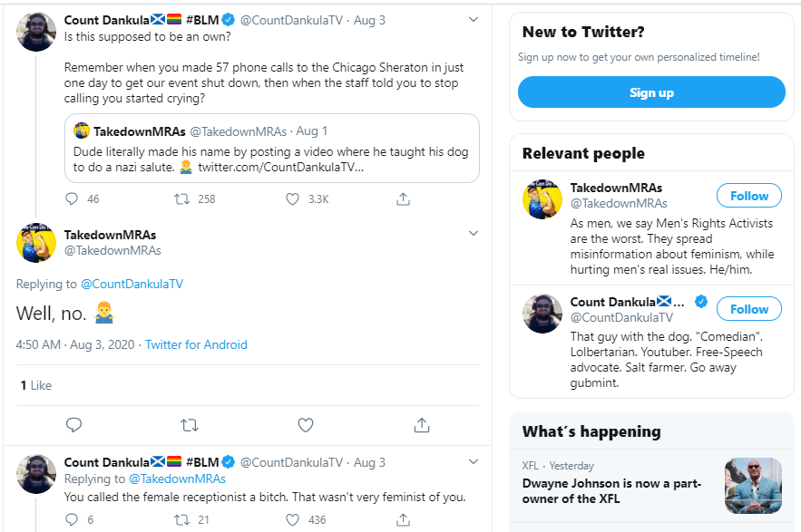Open the @CountDankulaTV 'Replying to' link
The height and width of the screenshot is (532, 801).
pyautogui.click(x=132, y=284)
